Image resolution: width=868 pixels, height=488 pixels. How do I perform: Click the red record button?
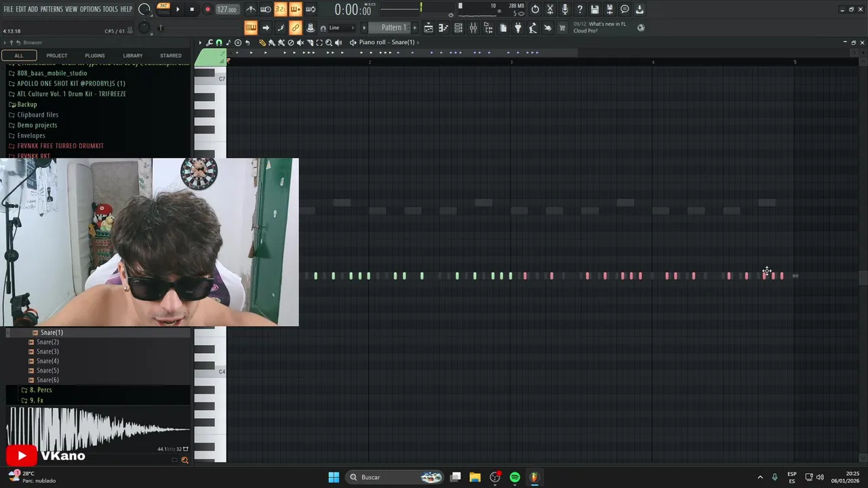[x=208, y=9]
